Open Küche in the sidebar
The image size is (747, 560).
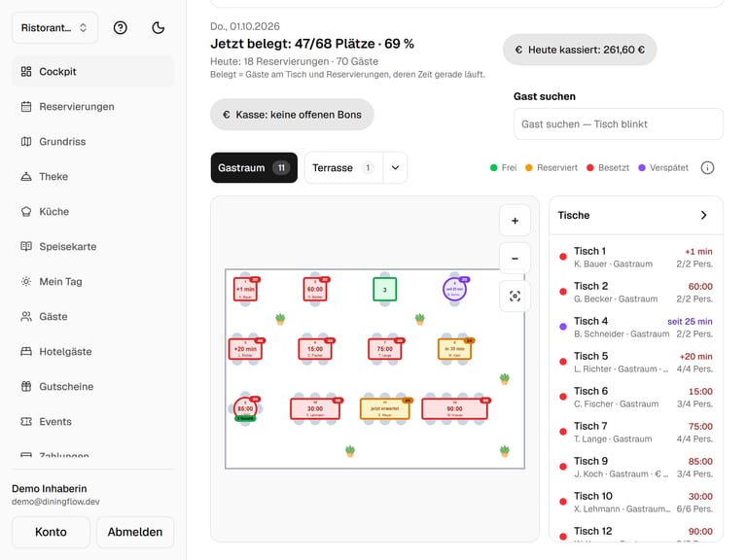tap(93, 211)
